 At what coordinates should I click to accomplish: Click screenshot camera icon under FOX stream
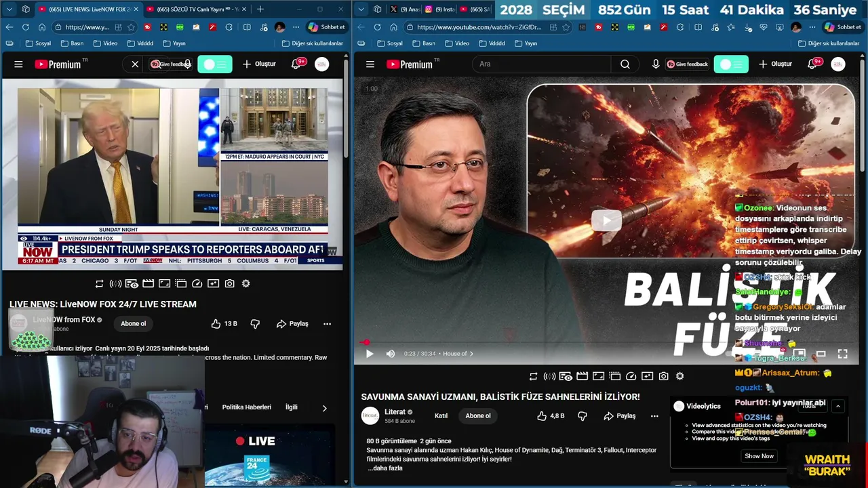point(230,283)
